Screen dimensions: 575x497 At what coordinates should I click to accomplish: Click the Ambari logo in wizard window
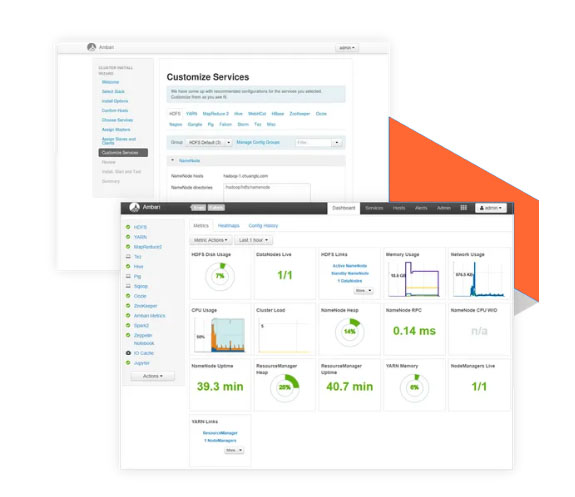pos(91,47)
